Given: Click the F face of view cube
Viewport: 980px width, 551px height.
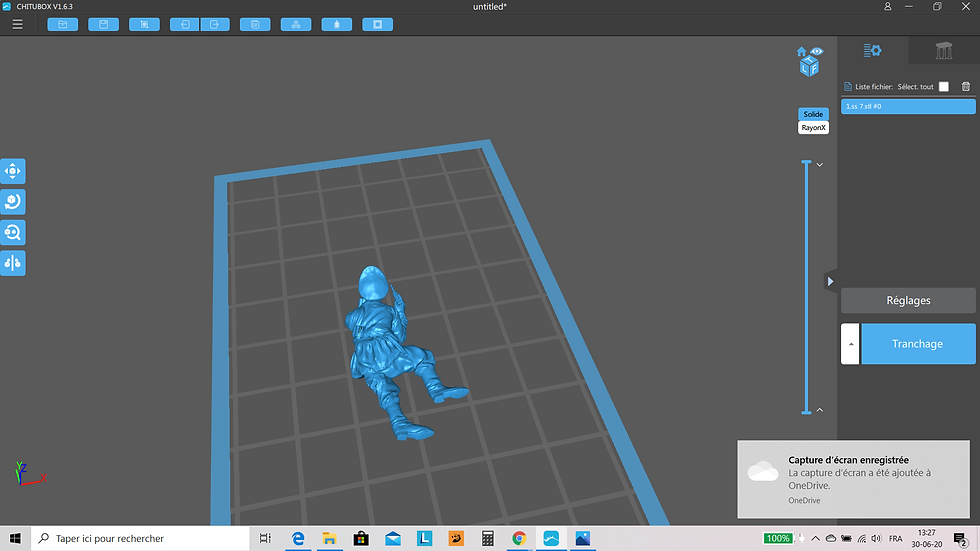Looking at the screenshot, I should coord(814,68).
